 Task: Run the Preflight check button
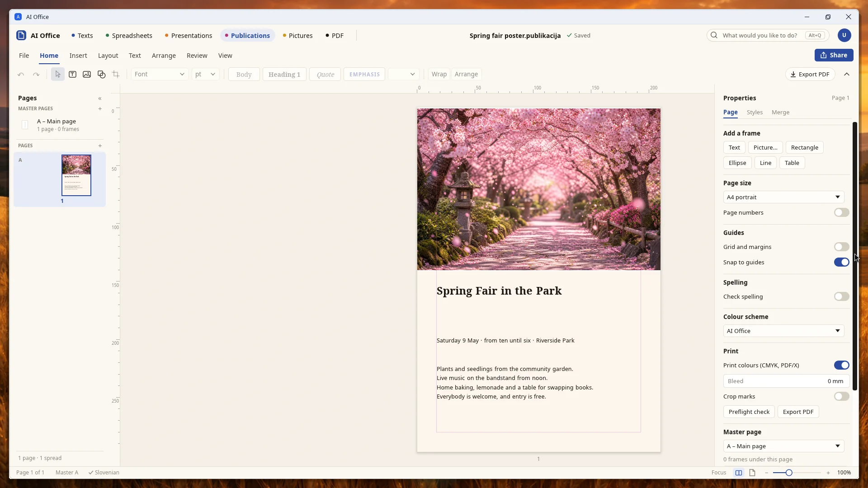(x=749, y=412)
